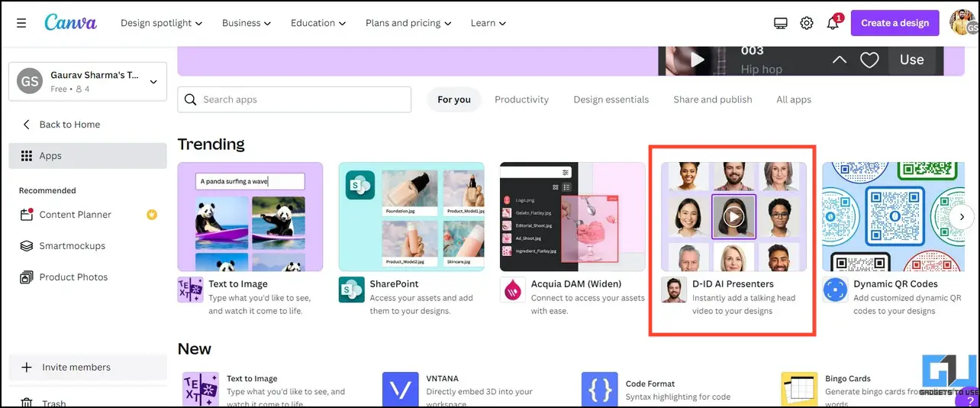Open Content Planner link
The image size is (980, 408).
pos(76,215)
